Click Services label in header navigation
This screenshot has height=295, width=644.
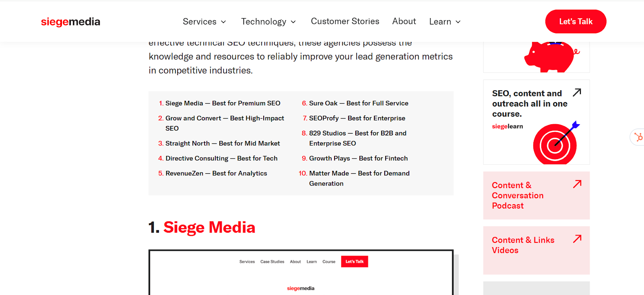click(200, 22)
